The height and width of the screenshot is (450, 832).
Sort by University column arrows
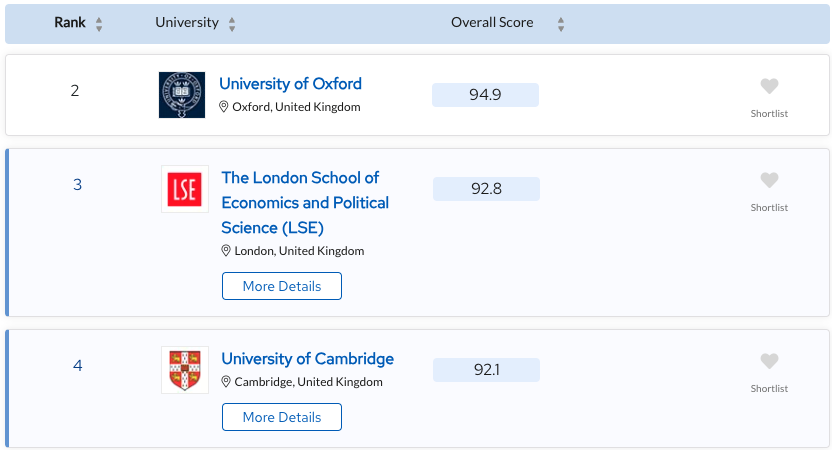232,24
